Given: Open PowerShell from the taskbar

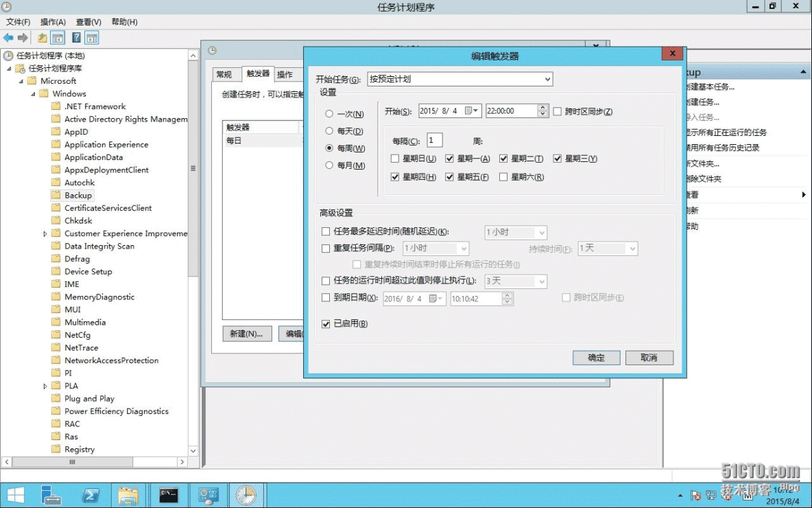Looking at the screenshot, I should (91, 495).
